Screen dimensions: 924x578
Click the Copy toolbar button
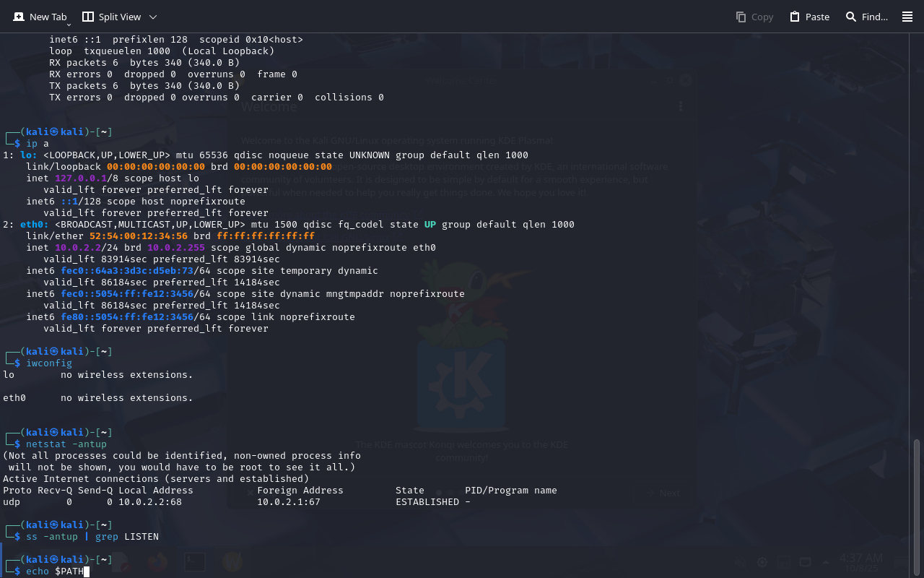tap(754, 17)
